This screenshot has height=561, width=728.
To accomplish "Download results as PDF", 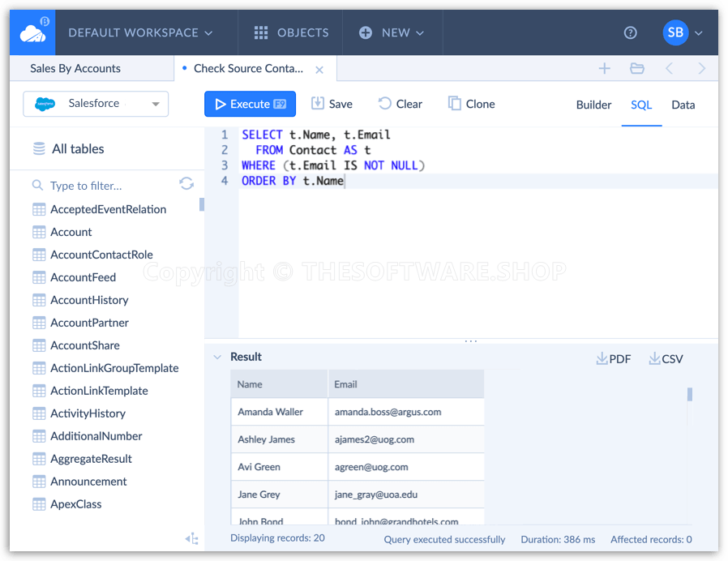I will 613,358.
